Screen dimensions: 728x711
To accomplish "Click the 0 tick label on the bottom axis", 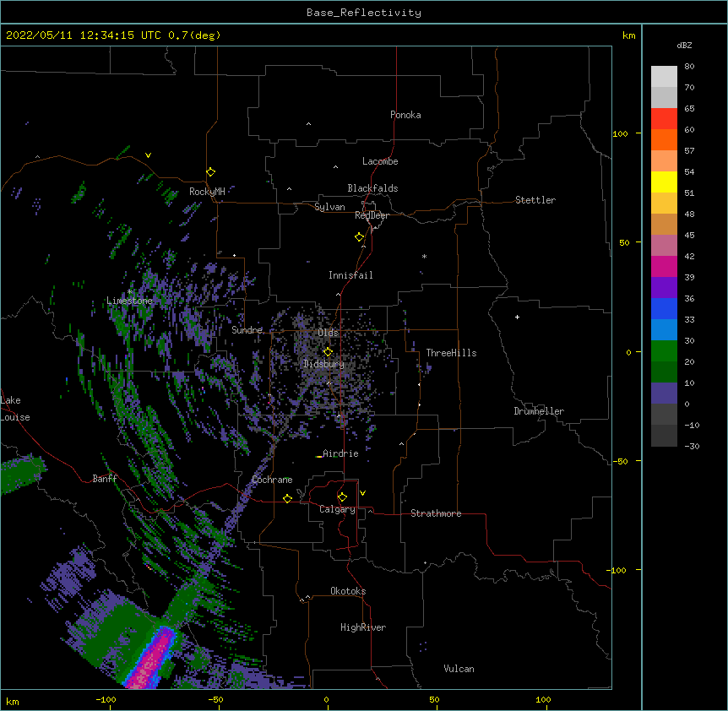I will click(x=326, y=699).
